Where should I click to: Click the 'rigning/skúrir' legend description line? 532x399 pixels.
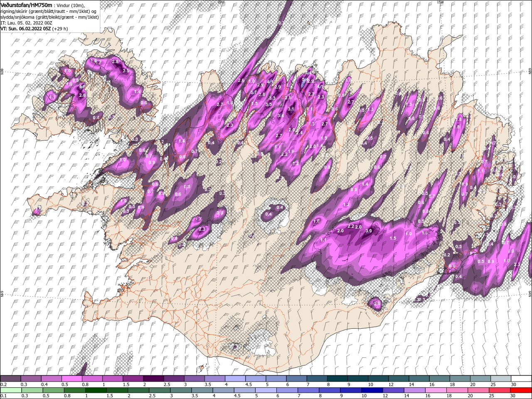pyautogui.click(x=49, y=11)
